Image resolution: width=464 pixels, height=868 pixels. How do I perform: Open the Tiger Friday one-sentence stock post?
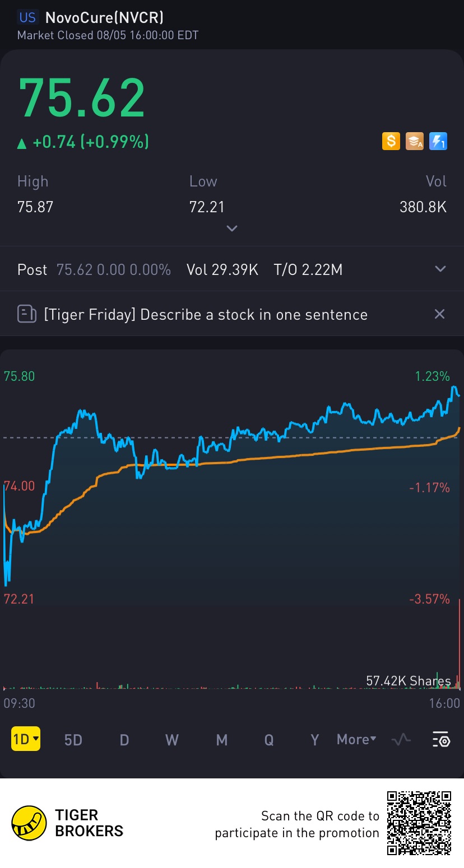coord(205,314)
